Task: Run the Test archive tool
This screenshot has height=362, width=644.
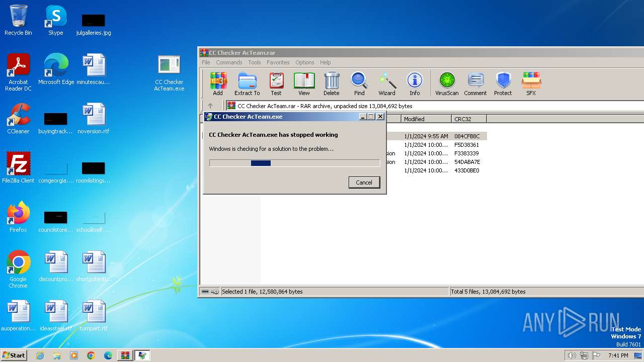Action: (x=276, y=83)
